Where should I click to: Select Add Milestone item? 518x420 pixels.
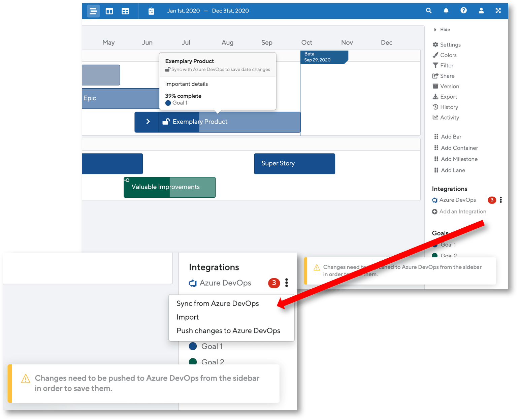point(456,159)
